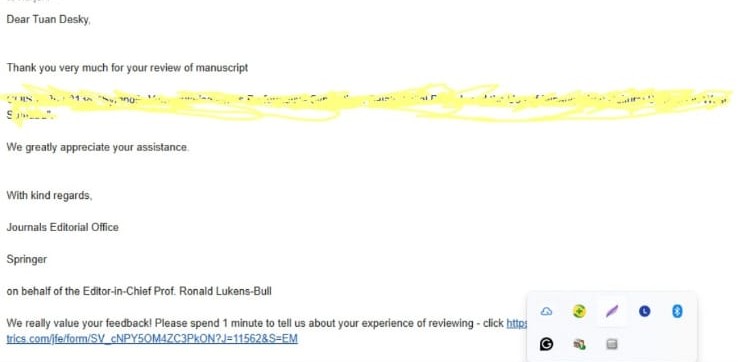Click the 'Dear Tuan Desky' greeting line
Viewport: 738px width, 362px height.
[48, 20]
